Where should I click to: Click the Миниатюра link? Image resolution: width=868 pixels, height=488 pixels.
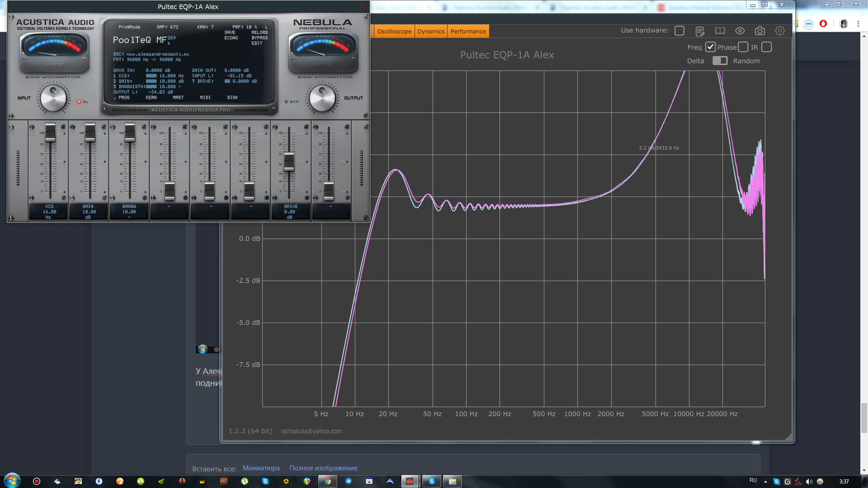261,468
